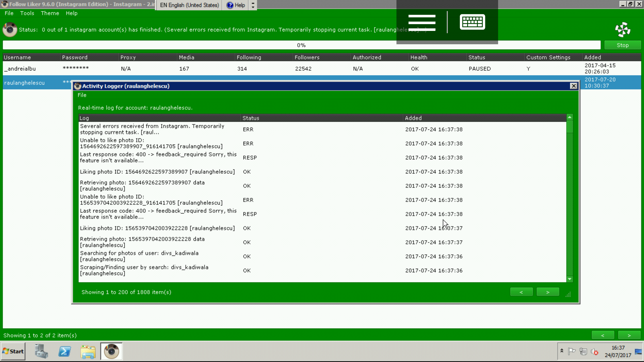Screen dimensions: 644x362
Task: Click muted speaker tray icon
Action: tap(595, 351)
